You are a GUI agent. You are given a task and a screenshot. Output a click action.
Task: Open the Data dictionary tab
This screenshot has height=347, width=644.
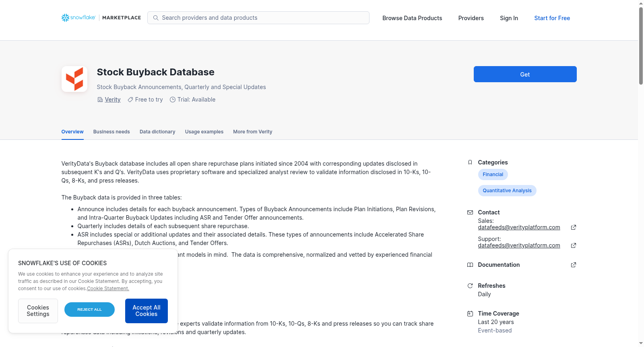[x=157, y=132]
